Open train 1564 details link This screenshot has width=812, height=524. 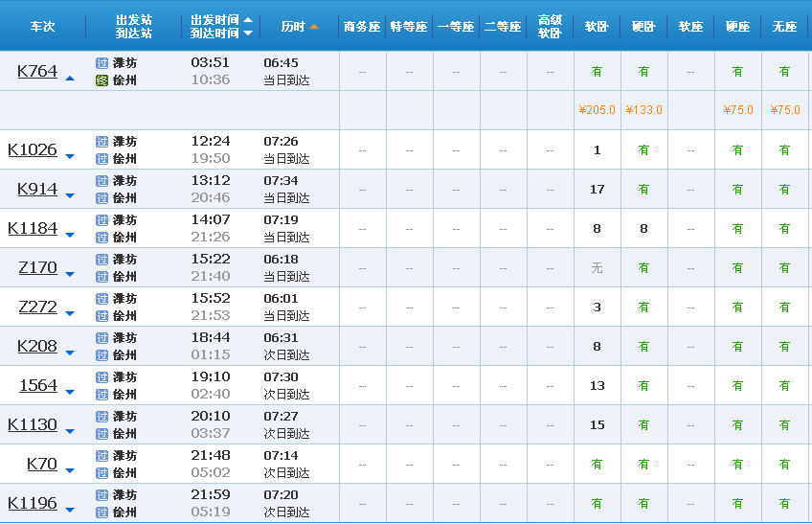click(x=38, y=385)
